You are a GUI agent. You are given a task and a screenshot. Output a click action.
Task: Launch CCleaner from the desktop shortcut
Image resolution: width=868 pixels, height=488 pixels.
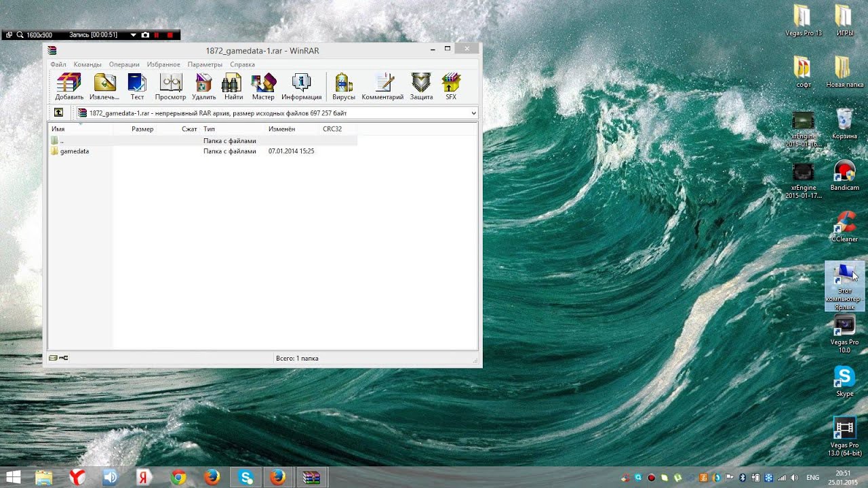point(844,226)
